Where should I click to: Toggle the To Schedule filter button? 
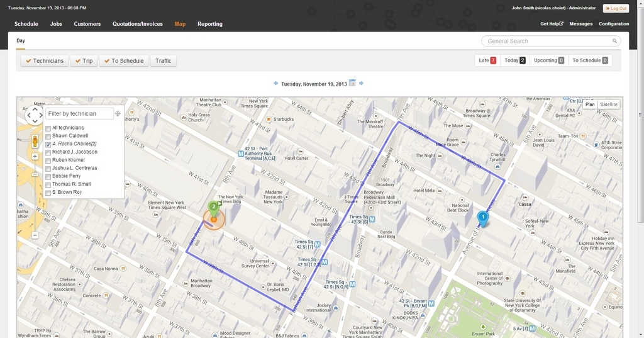tap(124, 61)
